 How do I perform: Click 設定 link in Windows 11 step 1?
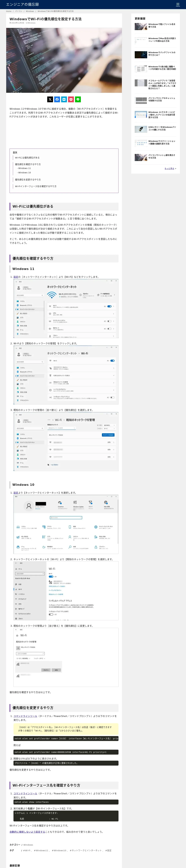16,277
